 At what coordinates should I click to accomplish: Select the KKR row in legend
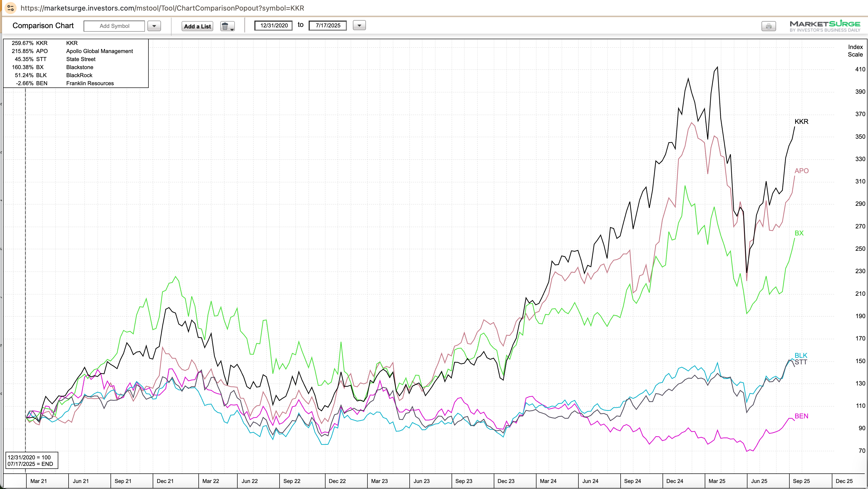[x=72, y=43]
